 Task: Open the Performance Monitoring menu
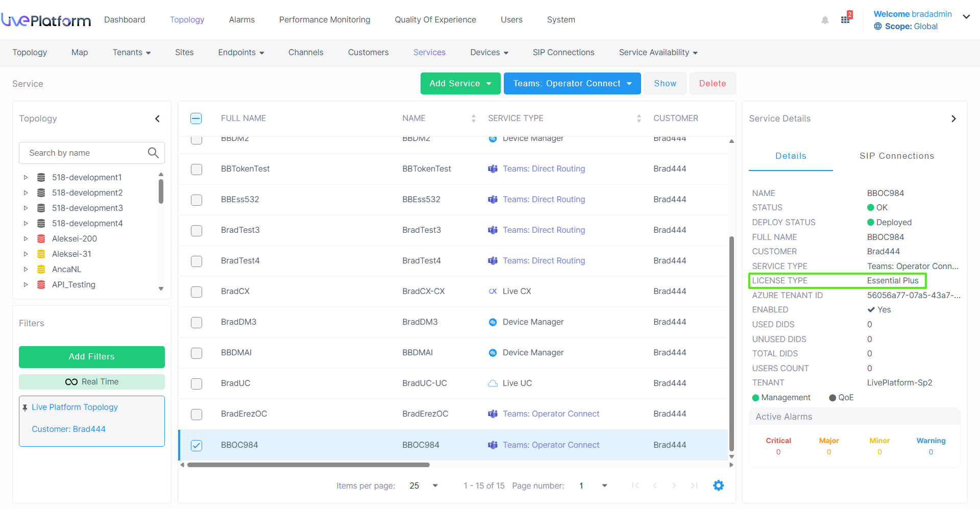pos(325,19)
